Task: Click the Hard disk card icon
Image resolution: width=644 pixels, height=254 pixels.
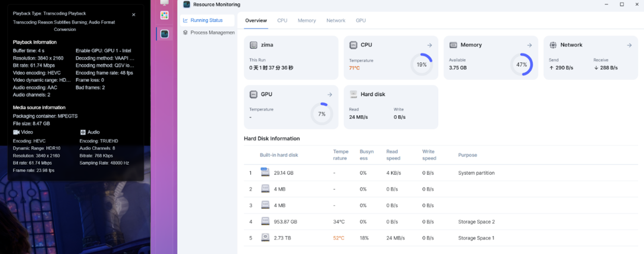Action: (353, 94)
